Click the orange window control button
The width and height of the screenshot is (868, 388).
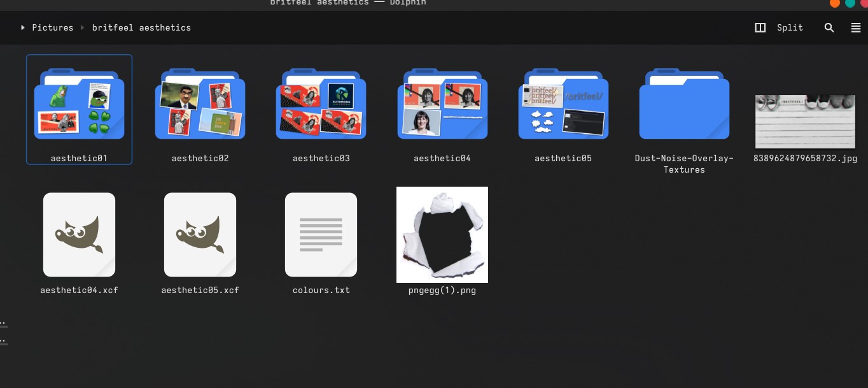834,3
